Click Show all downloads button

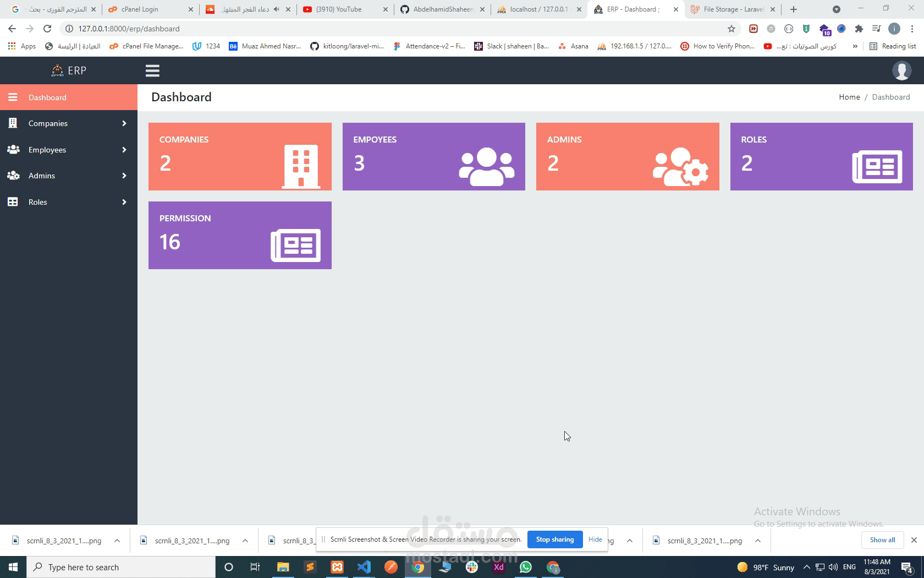tap(882, 540)
